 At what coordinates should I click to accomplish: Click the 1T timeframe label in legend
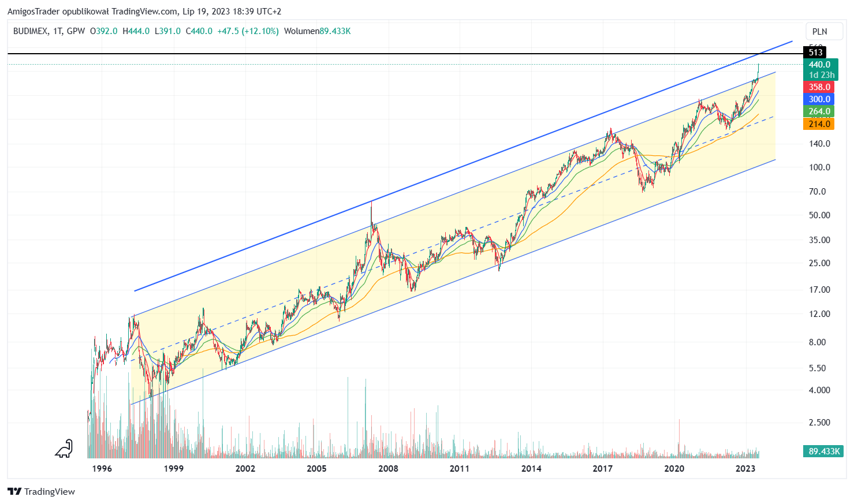57,31
